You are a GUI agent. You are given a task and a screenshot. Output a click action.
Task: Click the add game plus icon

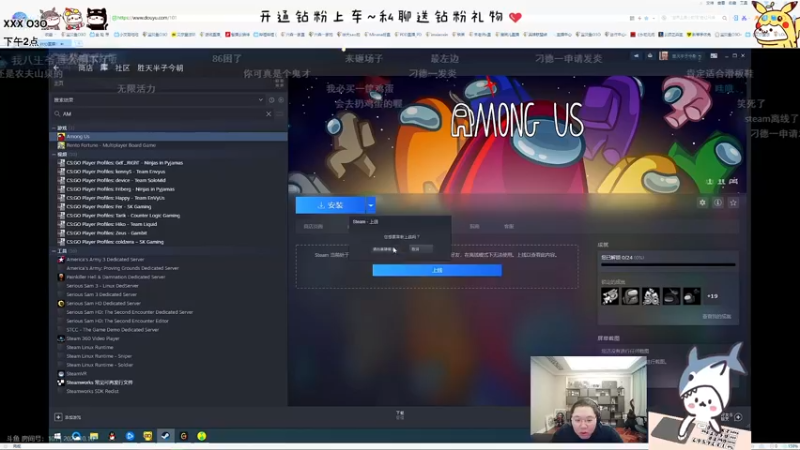[x=58, y=417]
